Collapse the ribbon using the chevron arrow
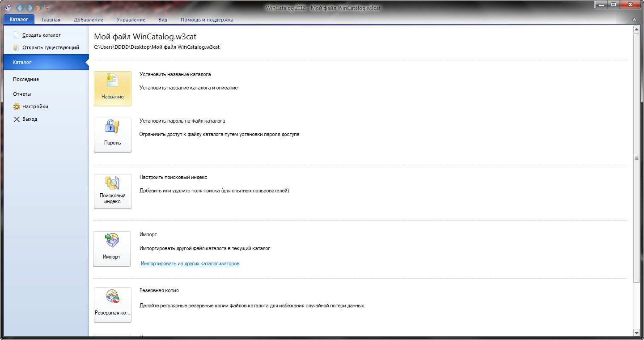 click(634, 20)
